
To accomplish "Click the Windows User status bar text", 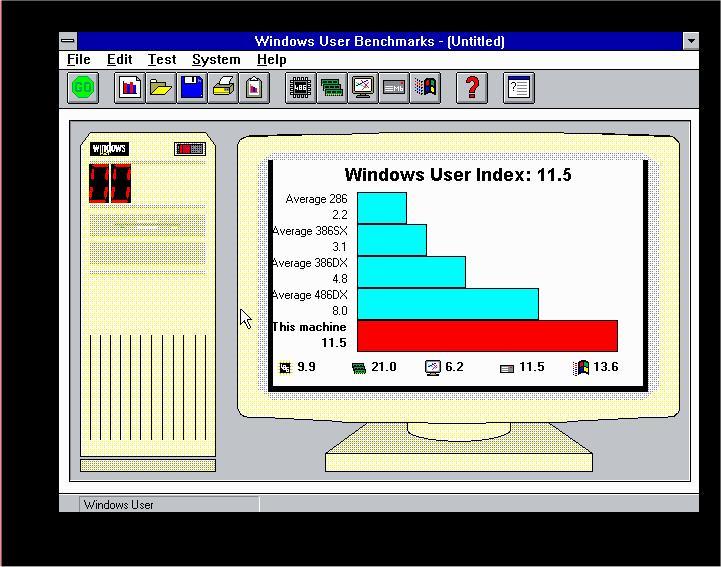I will (x=119, y=505).
